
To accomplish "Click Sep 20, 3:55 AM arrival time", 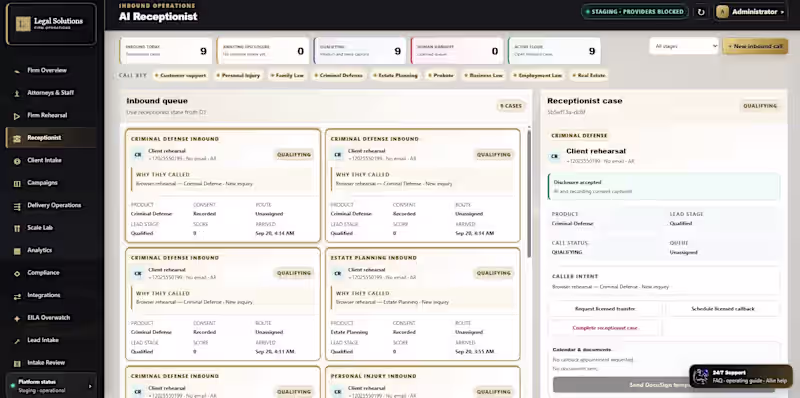I will [x=474, y=352].
